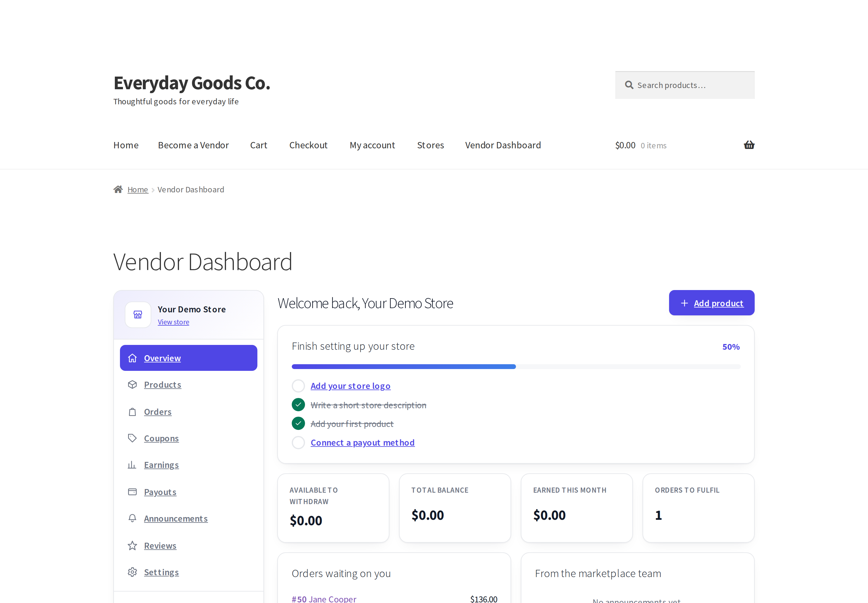
Task: Click the Total balance card
Action: (x=455, y=508)
